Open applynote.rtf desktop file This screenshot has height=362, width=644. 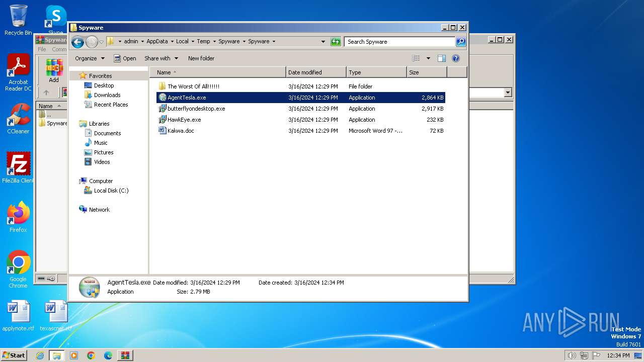click(18, 316)
